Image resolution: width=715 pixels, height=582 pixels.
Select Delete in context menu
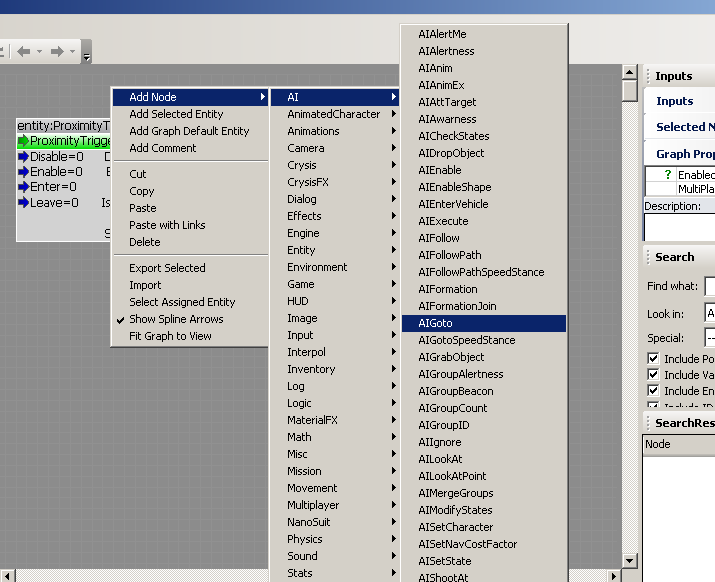190,242
